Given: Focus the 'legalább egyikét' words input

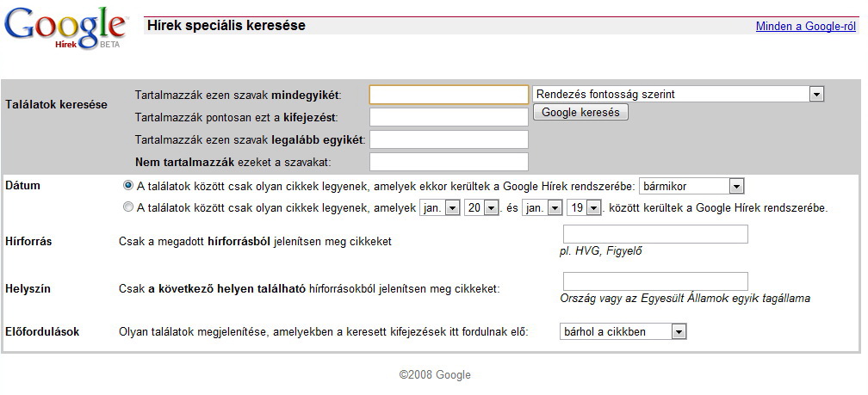Looking at the screenshot, I should click(x=449, y=139).
